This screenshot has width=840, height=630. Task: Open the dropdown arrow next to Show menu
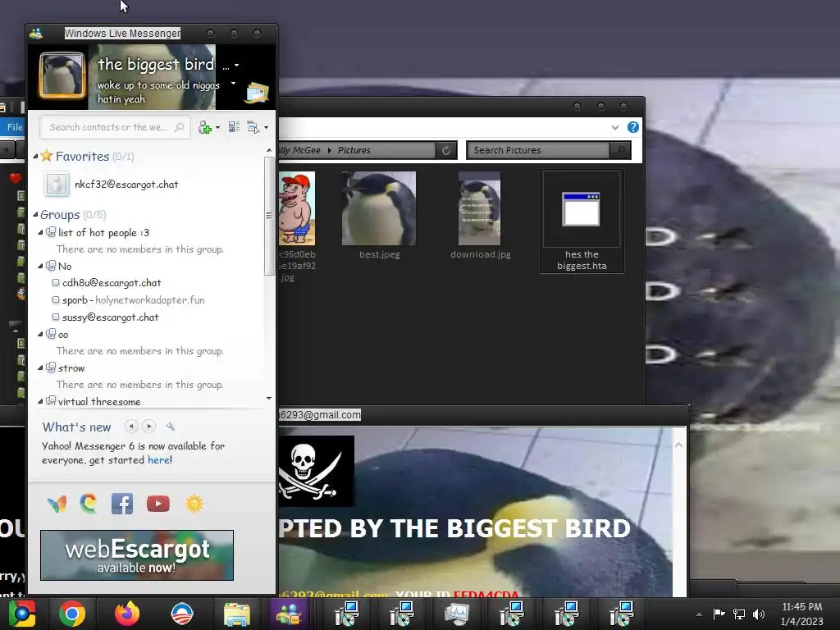point(267,127)
